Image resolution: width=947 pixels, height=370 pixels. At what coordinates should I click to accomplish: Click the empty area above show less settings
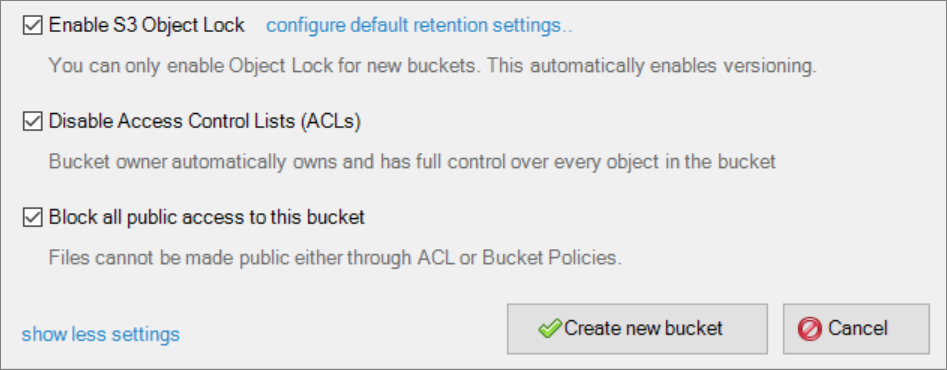pos(101,296)
